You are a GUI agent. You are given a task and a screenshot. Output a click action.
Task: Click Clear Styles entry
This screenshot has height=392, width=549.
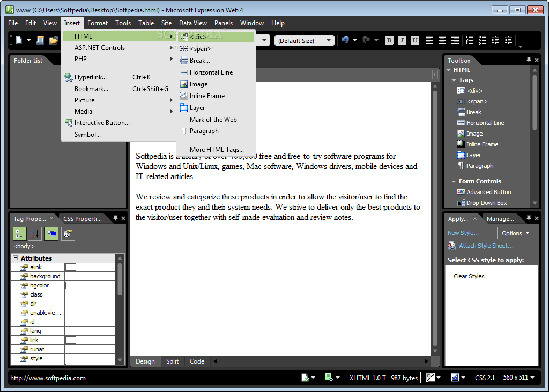coord(469,276)
